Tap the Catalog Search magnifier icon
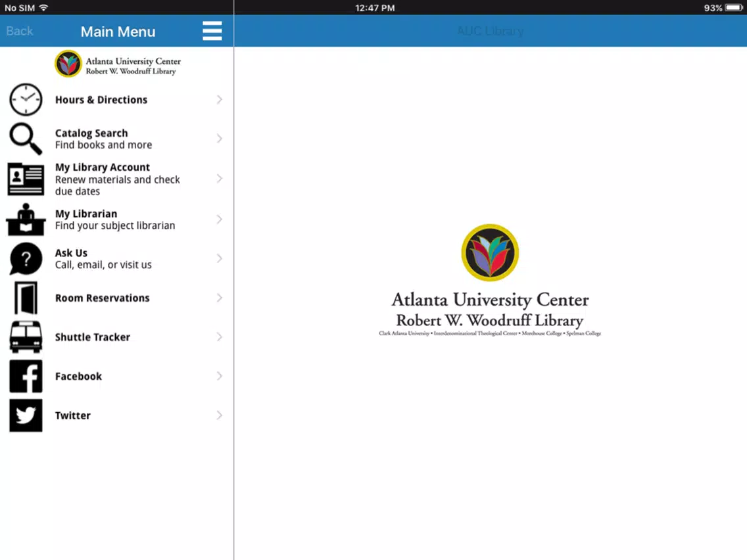Screen dimensions: 747x560 point(26,139)
